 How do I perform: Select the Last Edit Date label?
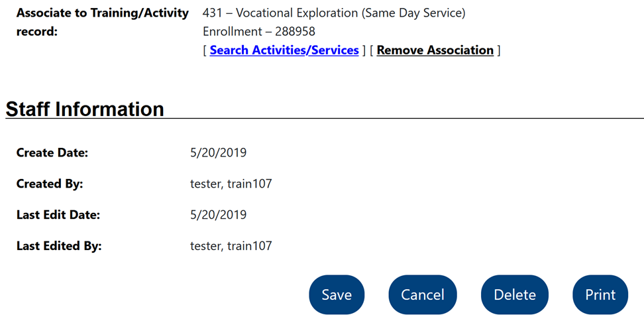click(58, 215)
